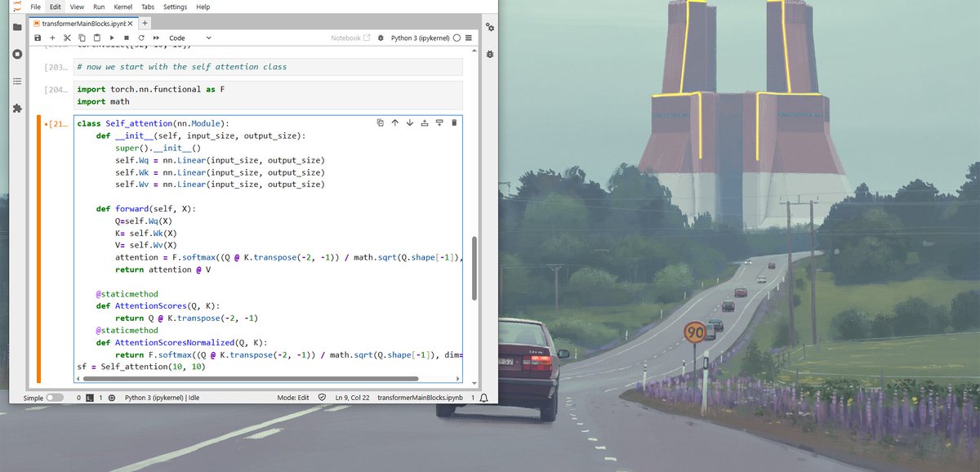Image resolution: width=980 pixels, height=472 pixels.
Task: Open the File menu
Action: point(35,7)
